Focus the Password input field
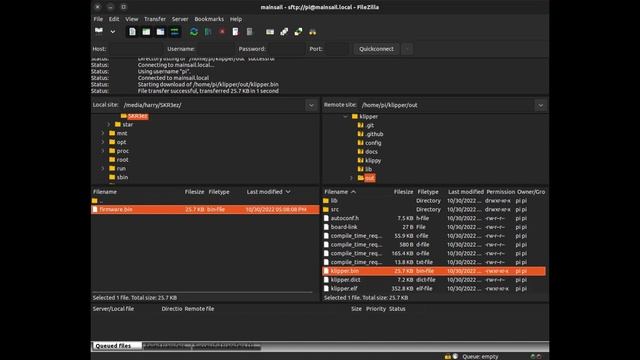Screen dimensions: 640x360 tap(287, 49)
